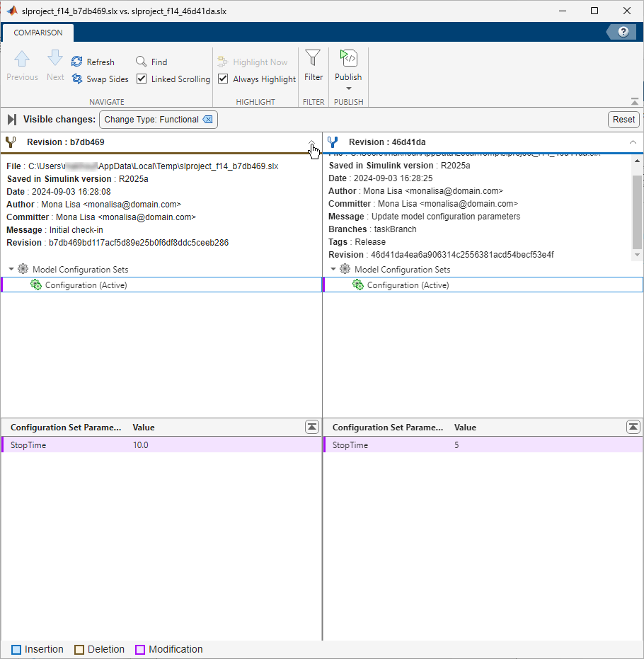Click right Configuration (Active) green gear icon
Screen dimensions: 644x659
coord(358,285)
